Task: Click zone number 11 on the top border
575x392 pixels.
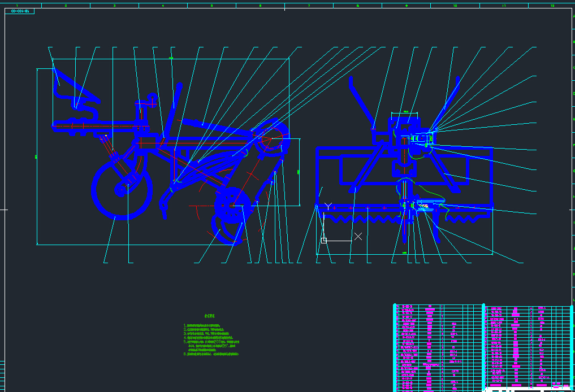Action: [x=504, y=6]
